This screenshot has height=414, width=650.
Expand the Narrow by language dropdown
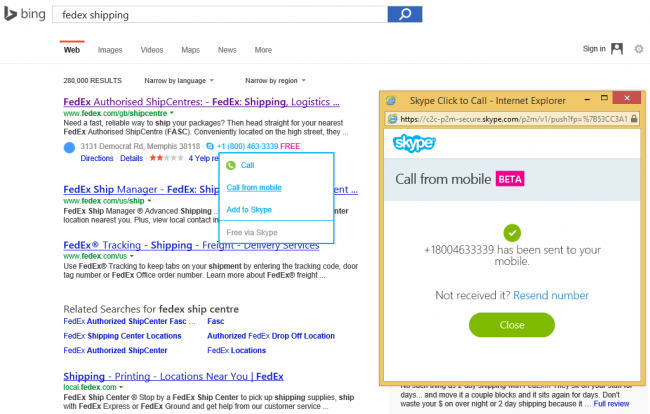pyautogui.click(x=179, y=80)
